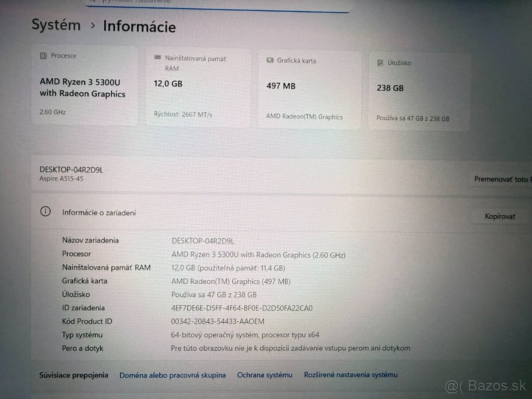The height and width of the screenshot is (399, 532).
Task: Select the DESKTOP-04R2D9L device name value
Action: 203,241
